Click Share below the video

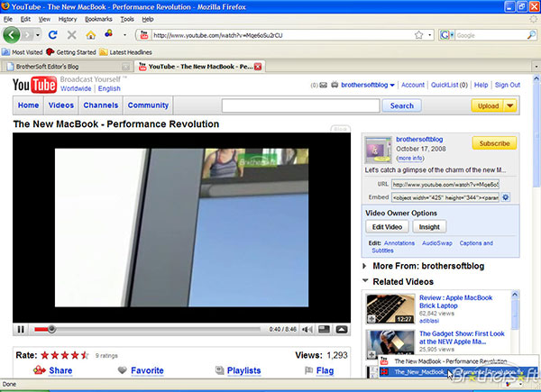pyautogui.click(x=60, y=370)
